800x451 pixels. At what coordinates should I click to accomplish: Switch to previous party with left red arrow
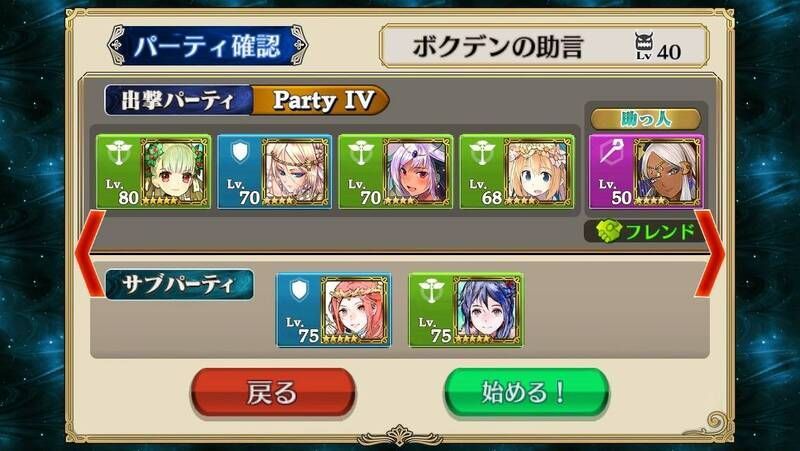click(91, 253)
